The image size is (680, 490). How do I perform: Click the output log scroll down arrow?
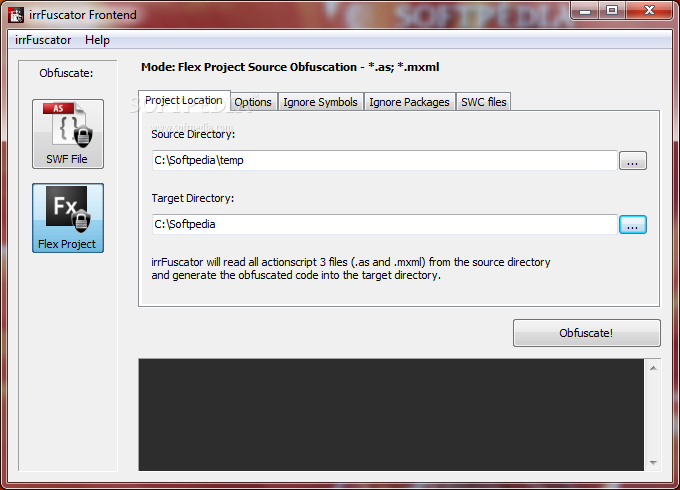[653, 463]
